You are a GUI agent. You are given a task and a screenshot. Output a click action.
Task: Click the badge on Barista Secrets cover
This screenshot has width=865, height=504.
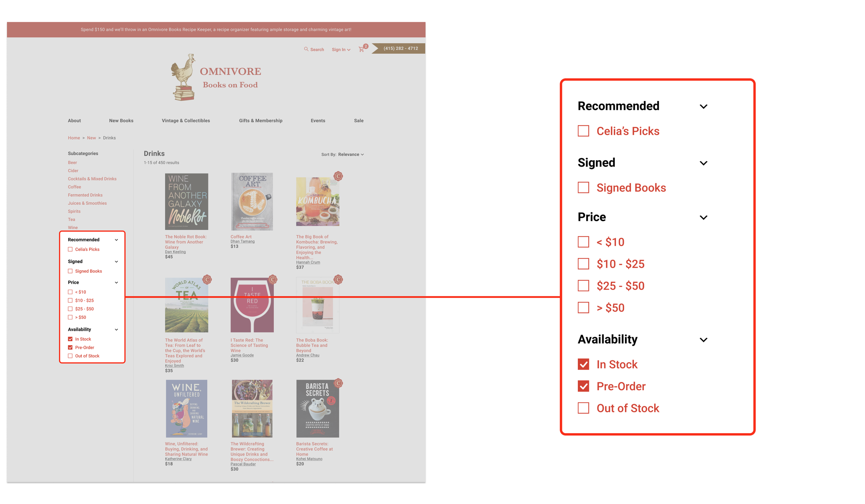pos(338,383)
